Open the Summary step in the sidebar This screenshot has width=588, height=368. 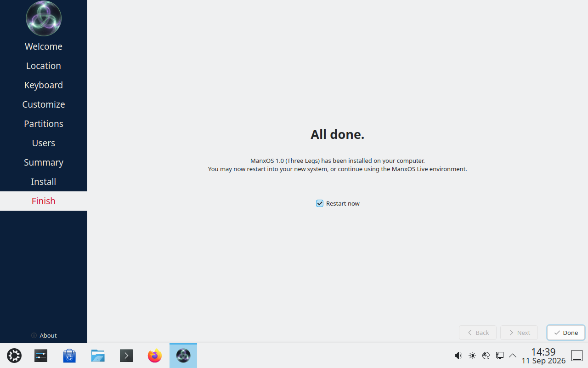tap(44, 162)
